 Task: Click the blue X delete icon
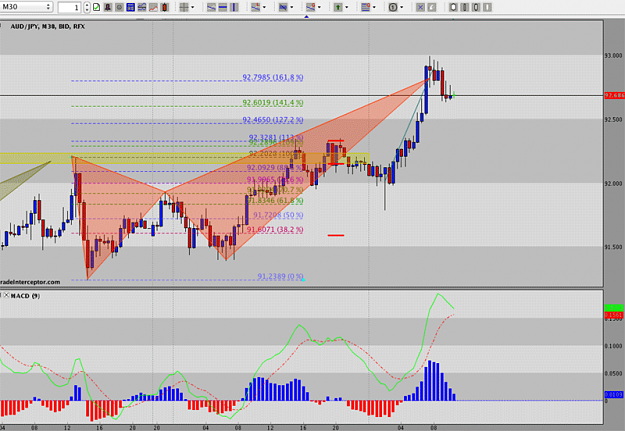click(420, 7)
